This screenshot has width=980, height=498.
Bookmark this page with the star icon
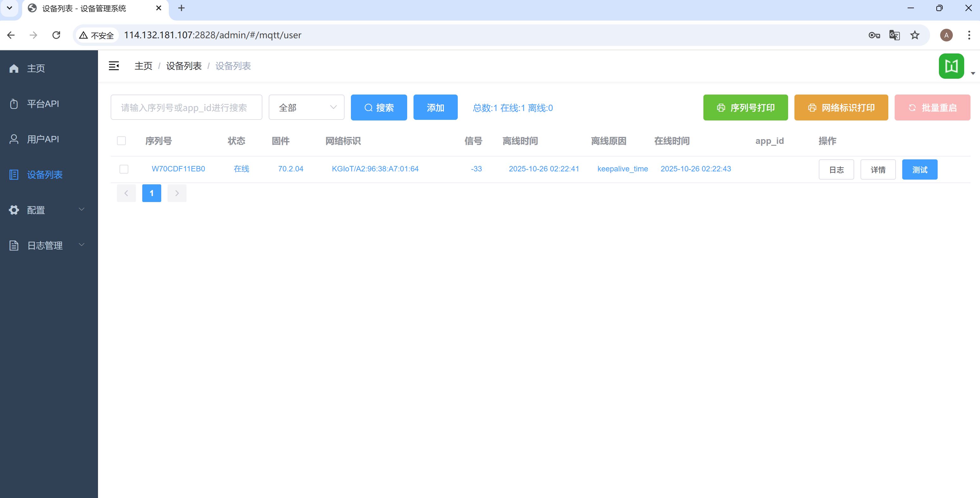[x=915, y=35]
